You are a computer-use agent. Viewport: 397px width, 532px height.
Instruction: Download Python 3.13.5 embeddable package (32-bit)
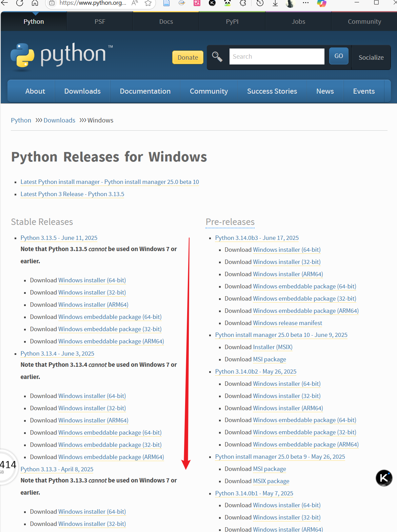[110, 329]
